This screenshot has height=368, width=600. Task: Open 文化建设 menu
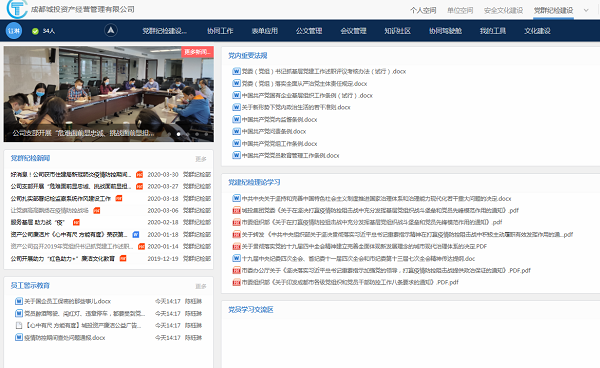[537, 31]
